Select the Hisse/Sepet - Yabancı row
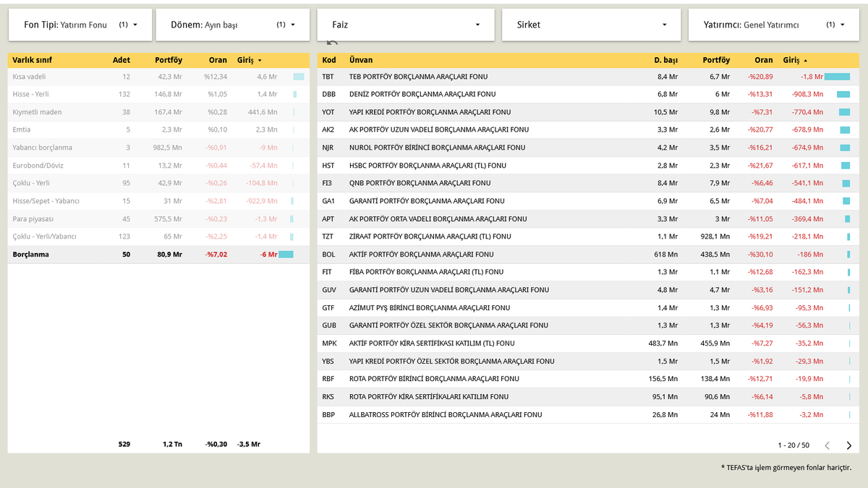This screenshot has width=868, height=488. [158, 201]
